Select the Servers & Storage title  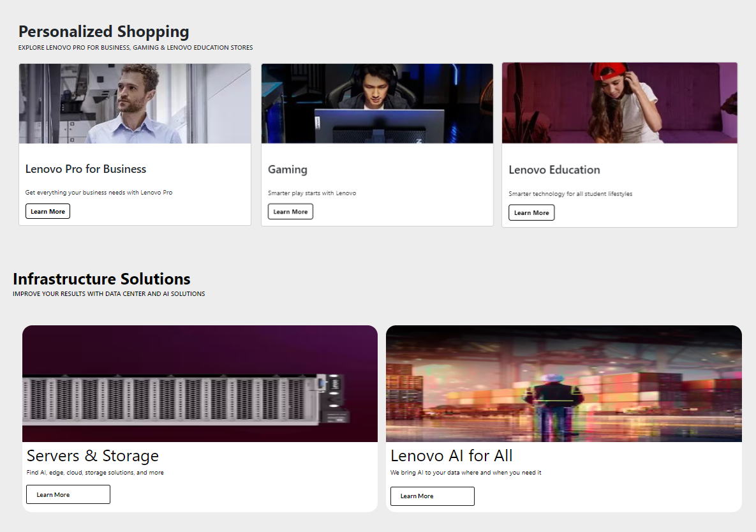[93, 456]
